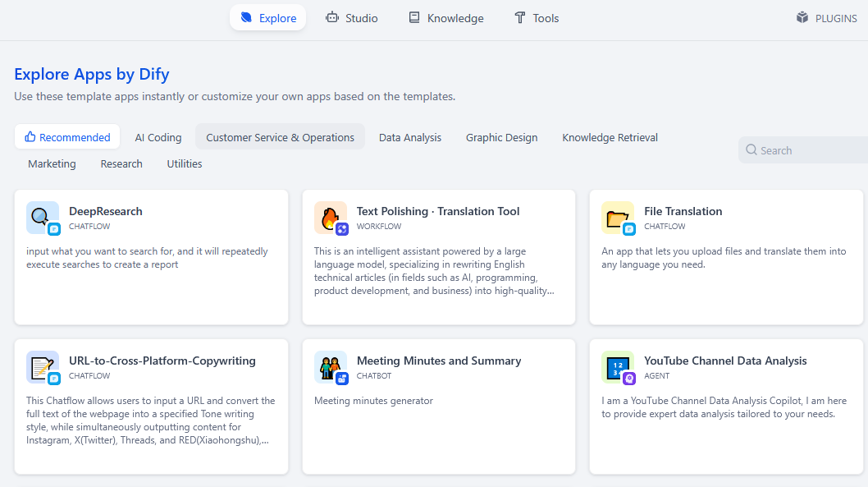868x487 pixels.
Task: Click CHATFLOW label under File Translation
Action: click(x=665, y=226)
